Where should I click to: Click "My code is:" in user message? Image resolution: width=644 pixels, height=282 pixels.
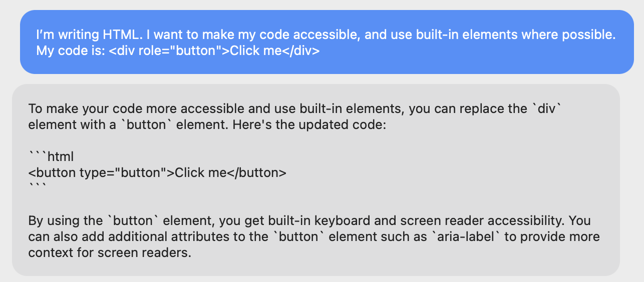[x=71, y=51]
